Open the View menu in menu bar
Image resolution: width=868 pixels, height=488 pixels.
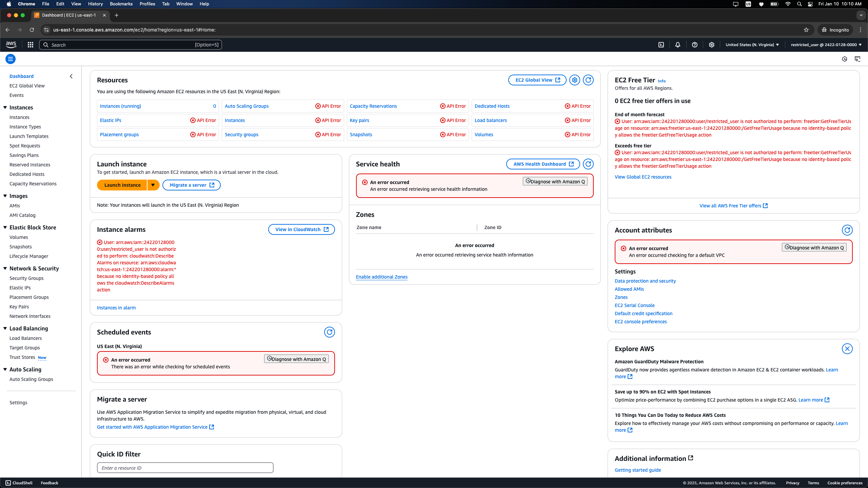click(76, 4)
